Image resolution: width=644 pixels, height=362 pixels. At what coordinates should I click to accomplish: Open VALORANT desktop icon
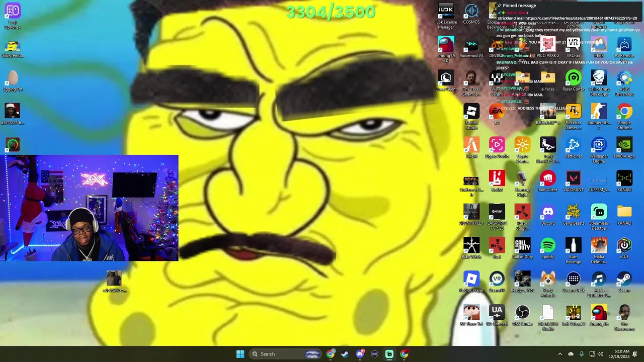573,182
